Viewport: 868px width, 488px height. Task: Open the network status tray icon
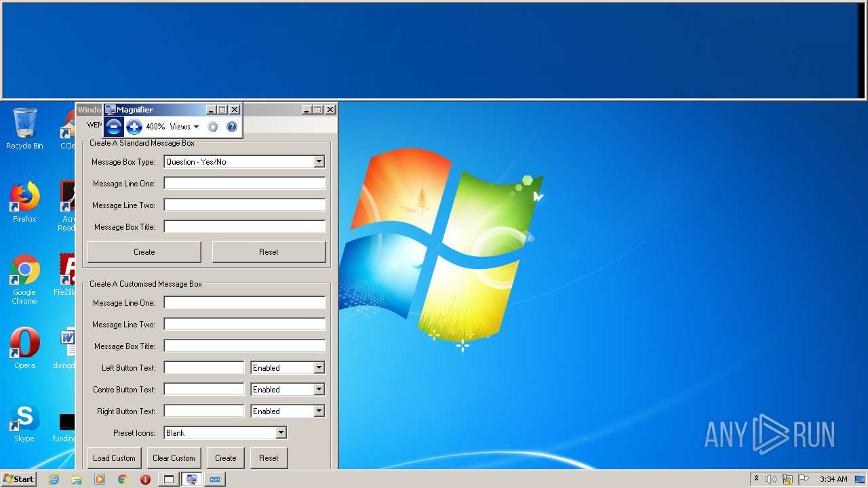coord(787,479)
